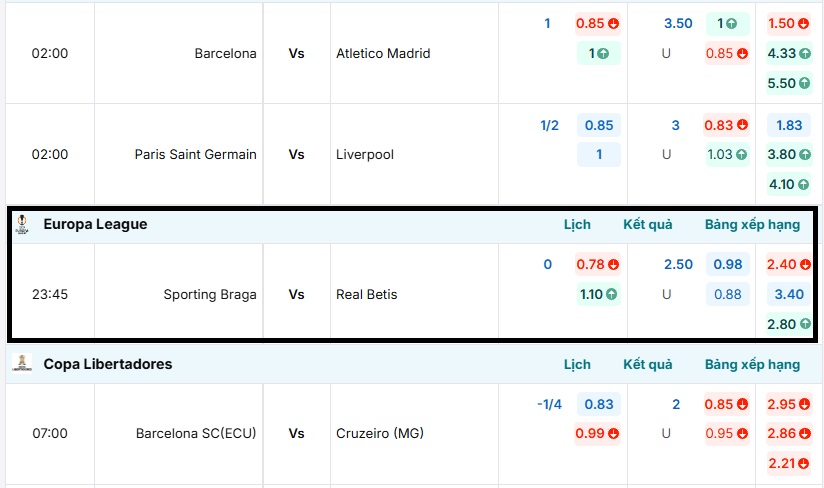Choose the 0.98 over odds button
Viewport: 824px width, 488px height.
point(727,265)
